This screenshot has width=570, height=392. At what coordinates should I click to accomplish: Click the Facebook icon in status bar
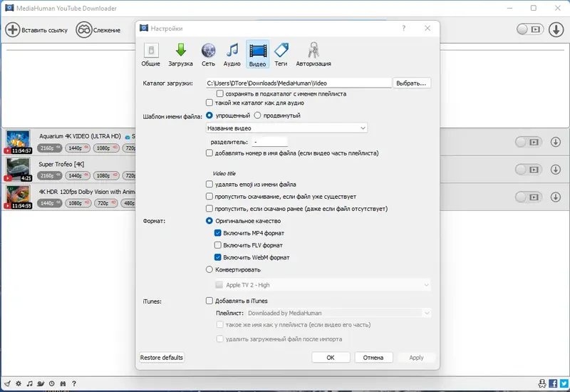(x=553, y=383)
